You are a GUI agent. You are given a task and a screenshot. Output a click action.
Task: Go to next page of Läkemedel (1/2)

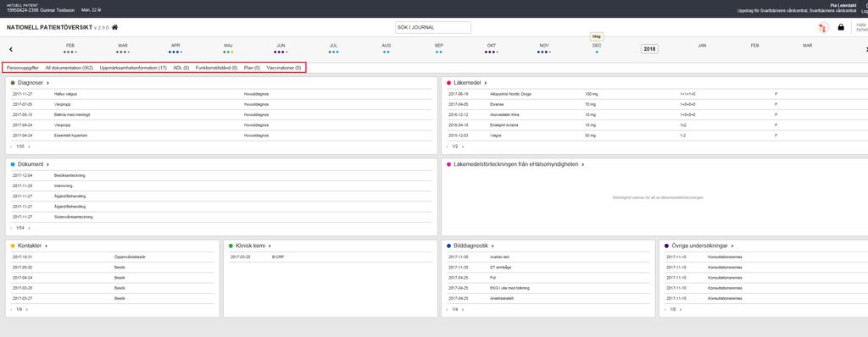(463, 146)
